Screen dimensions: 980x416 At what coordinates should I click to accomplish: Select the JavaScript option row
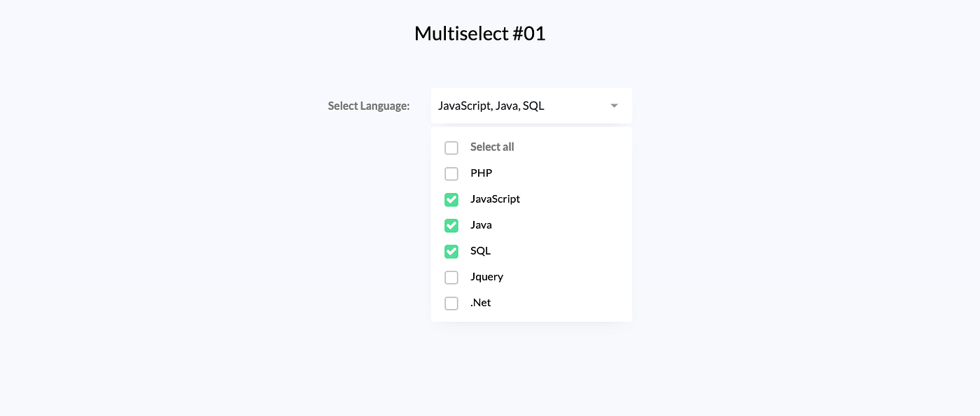[x=495, y=199]
